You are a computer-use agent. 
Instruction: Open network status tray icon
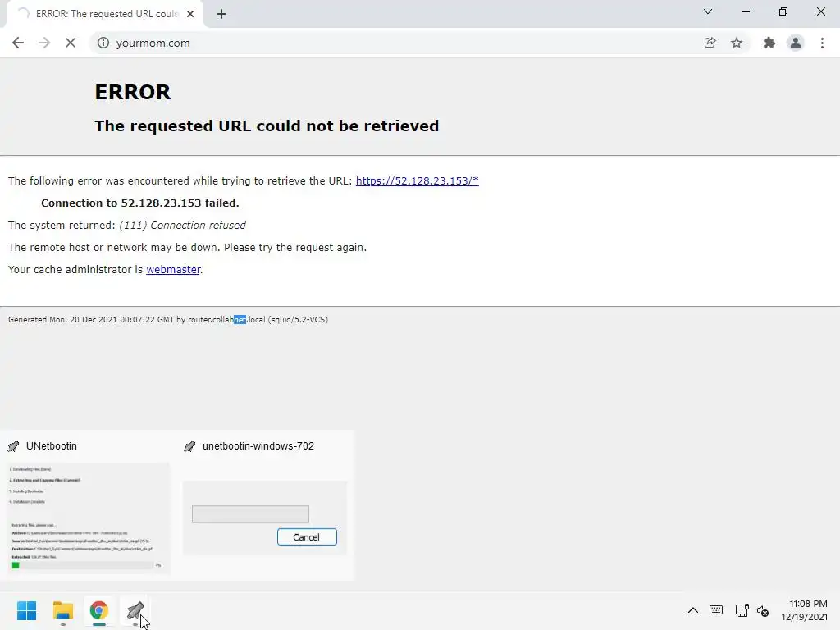[x=742, y=610]
